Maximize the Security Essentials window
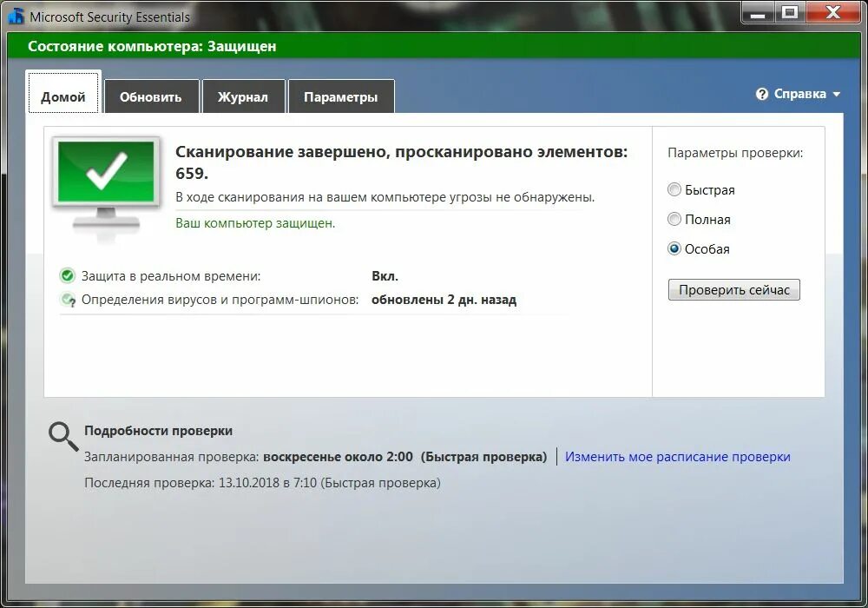 coord(790,13)
